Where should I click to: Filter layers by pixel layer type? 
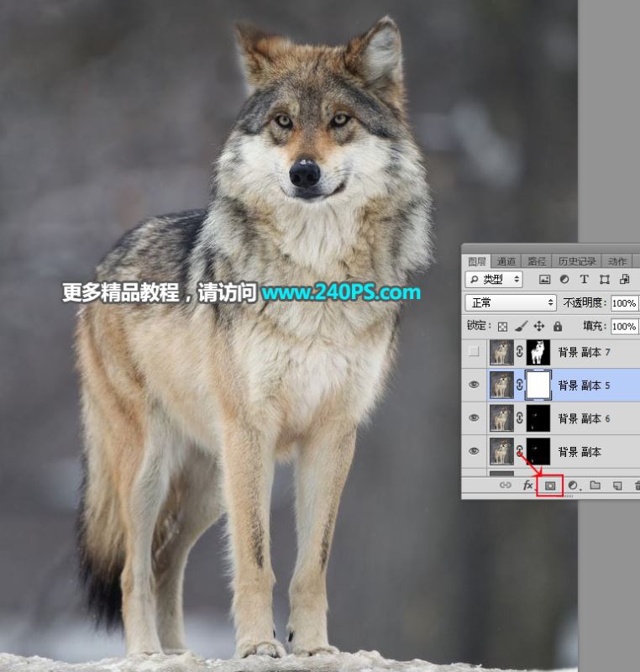[x=544, y=279]
